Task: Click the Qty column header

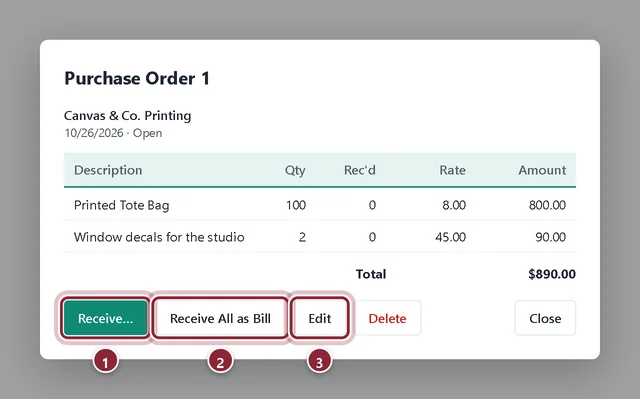Action: click(295, 170)
